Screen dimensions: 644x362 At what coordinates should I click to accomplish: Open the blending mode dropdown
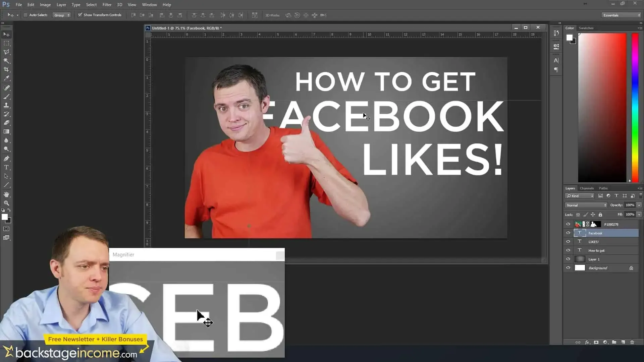[x=585, y=205]
